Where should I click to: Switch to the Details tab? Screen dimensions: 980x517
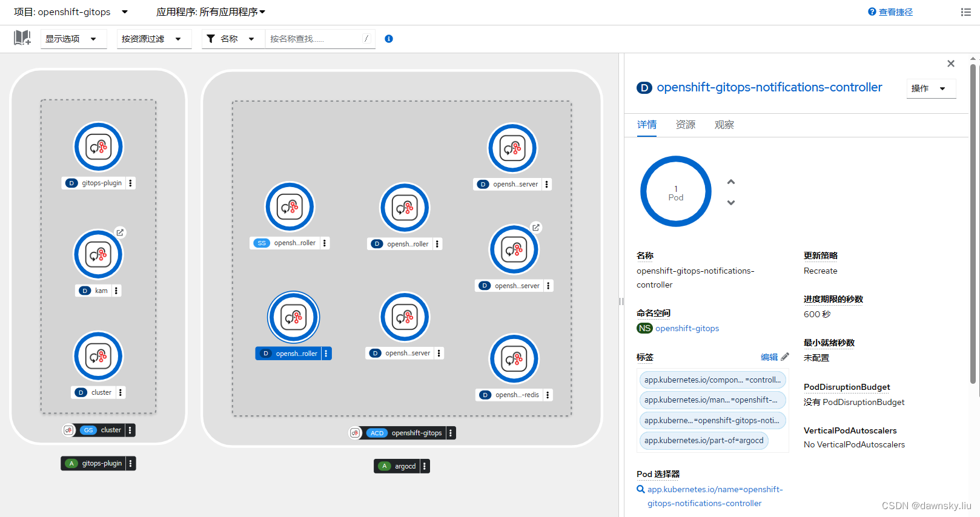point(646,125)
